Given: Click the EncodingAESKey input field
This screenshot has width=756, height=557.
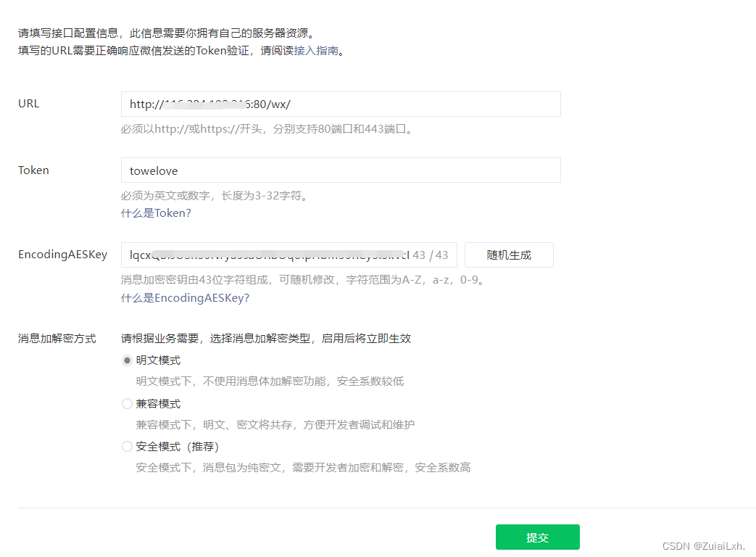Looking at the screenshot, I should coord(254,255).
